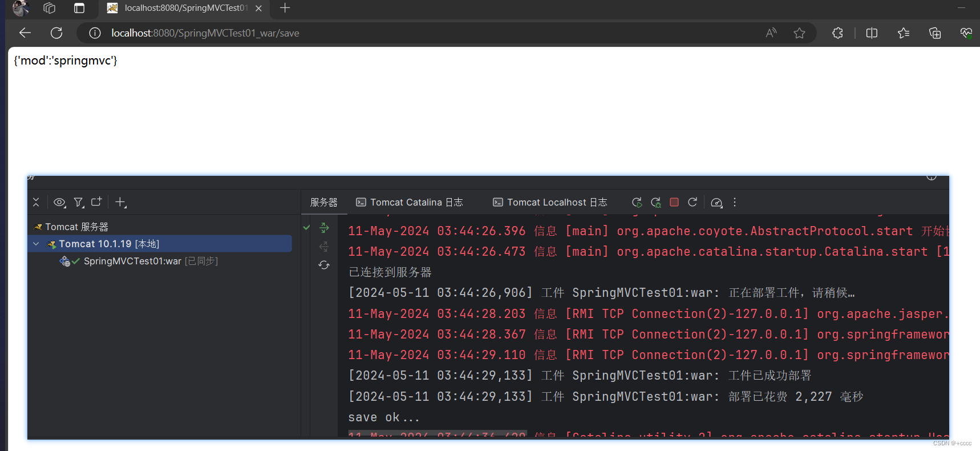
Task: Open more server actions menu
Action: point(735,202)
